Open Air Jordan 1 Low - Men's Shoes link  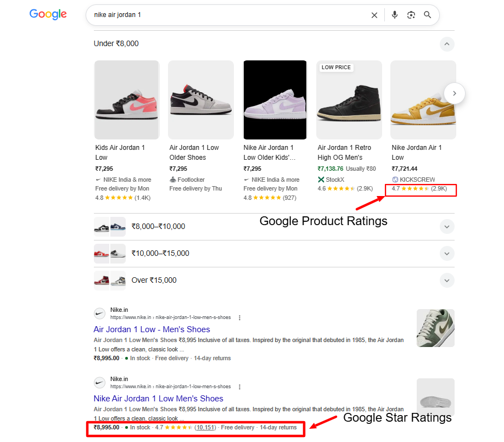[152, 329]
